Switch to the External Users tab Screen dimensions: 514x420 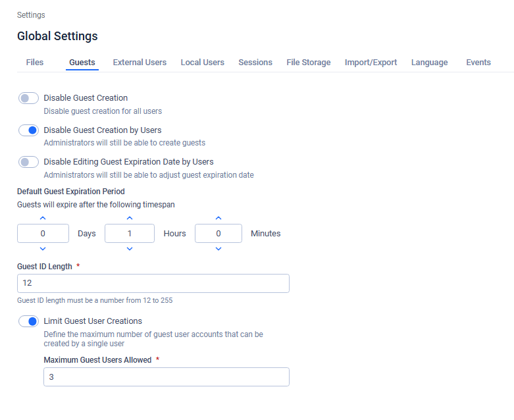point(140,63)
